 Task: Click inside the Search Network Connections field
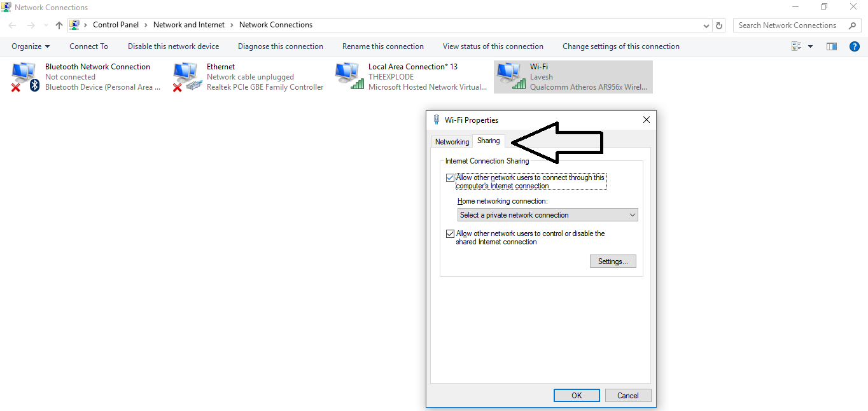point(789,25)
